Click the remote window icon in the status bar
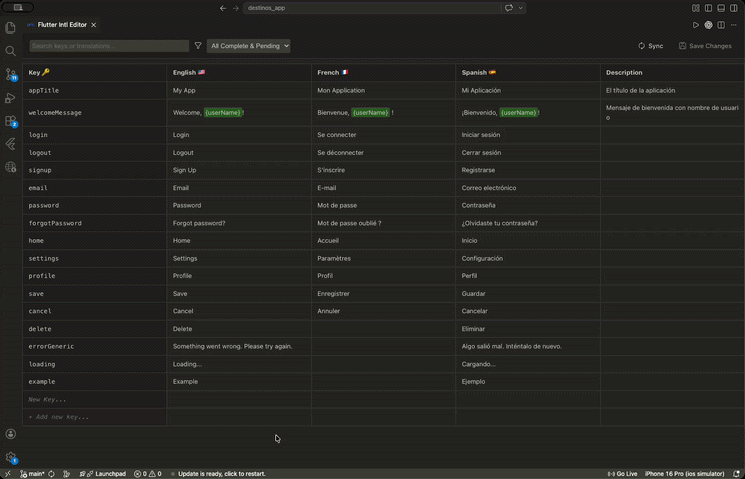 (8, 474)
